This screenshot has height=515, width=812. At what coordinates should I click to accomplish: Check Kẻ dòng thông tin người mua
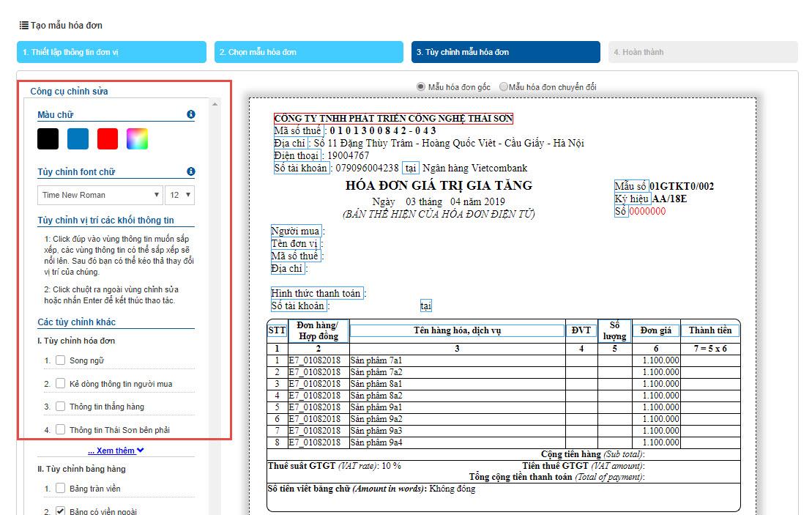click(x=61, y=383)
